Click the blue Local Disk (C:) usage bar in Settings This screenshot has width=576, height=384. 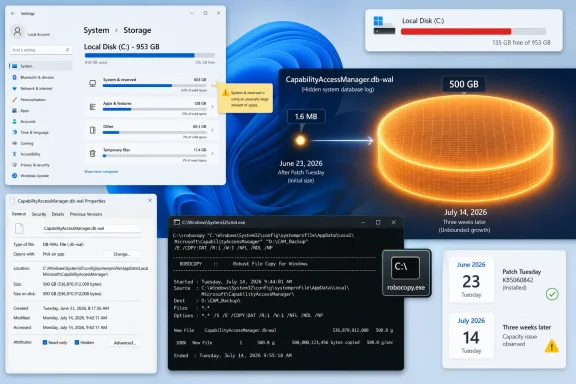(x=150, y=55)
